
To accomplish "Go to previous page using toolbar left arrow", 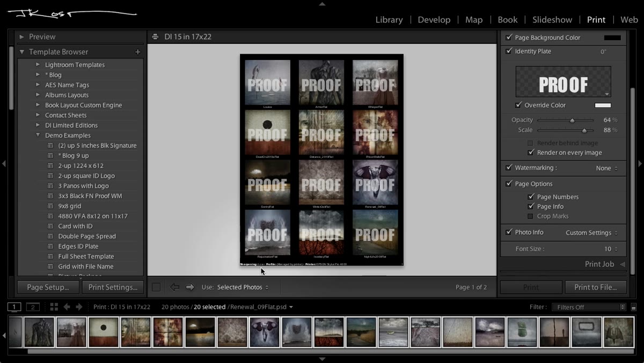I will coord(175,287).
